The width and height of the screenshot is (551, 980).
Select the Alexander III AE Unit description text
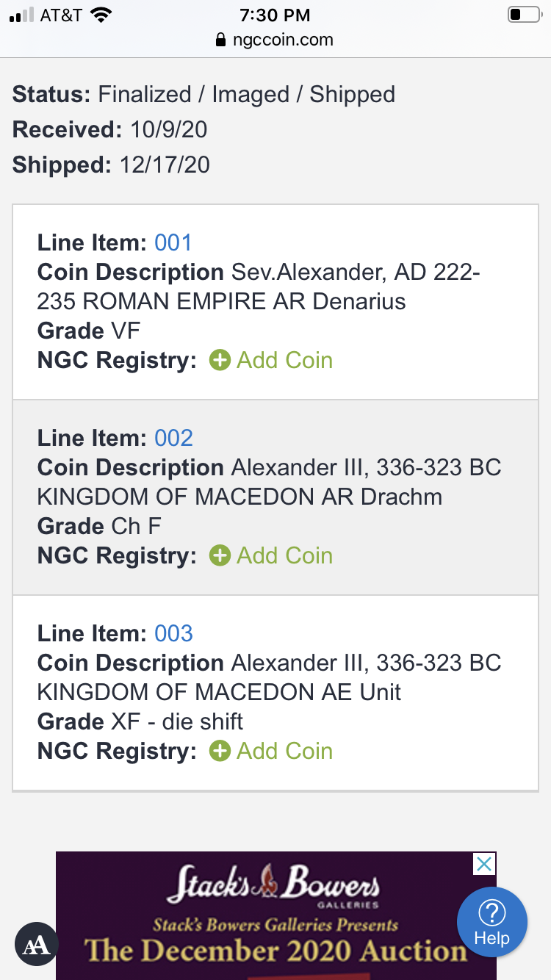click(269, 677)
